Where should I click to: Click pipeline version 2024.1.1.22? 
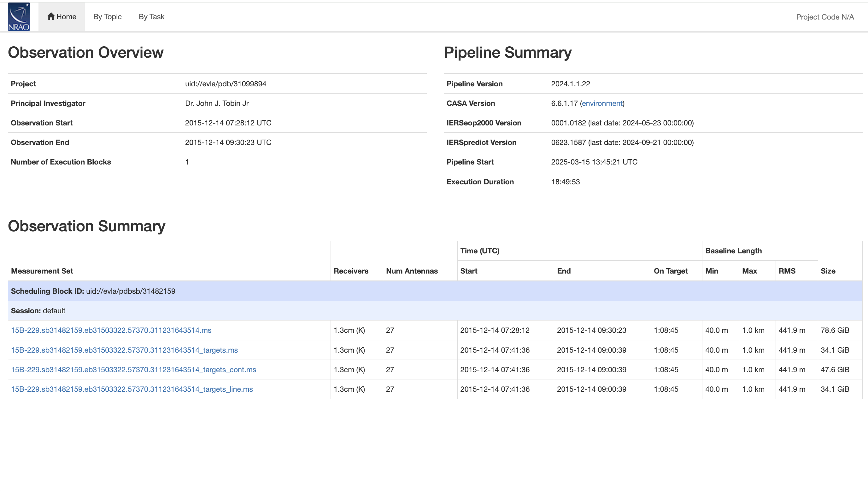point(571,84)
